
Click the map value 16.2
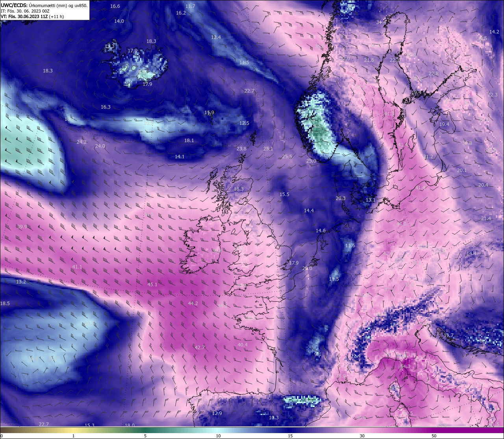pos(181,13)
